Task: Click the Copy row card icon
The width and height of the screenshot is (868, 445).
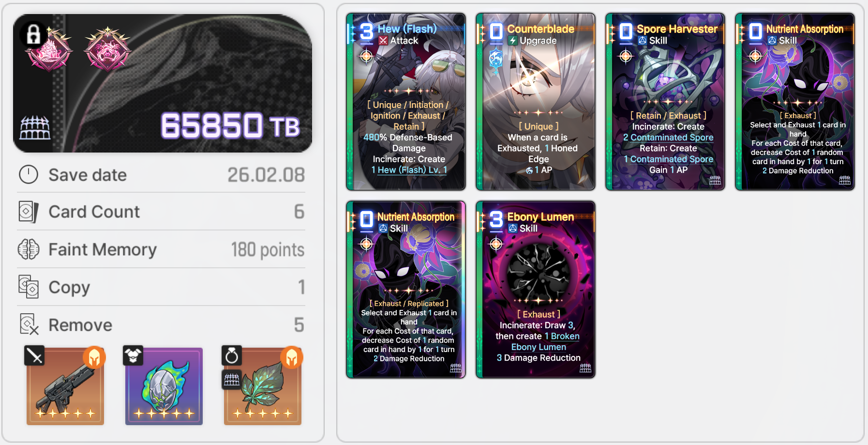Action: tap(29, 287)
